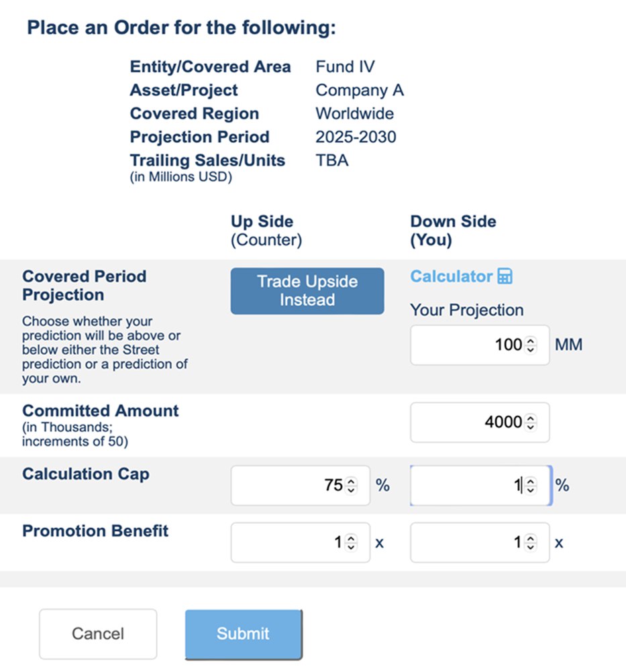
Task: Lower Up Side Calculation Cap stepper
Action: pyautogui.click(x=351, y=490)
